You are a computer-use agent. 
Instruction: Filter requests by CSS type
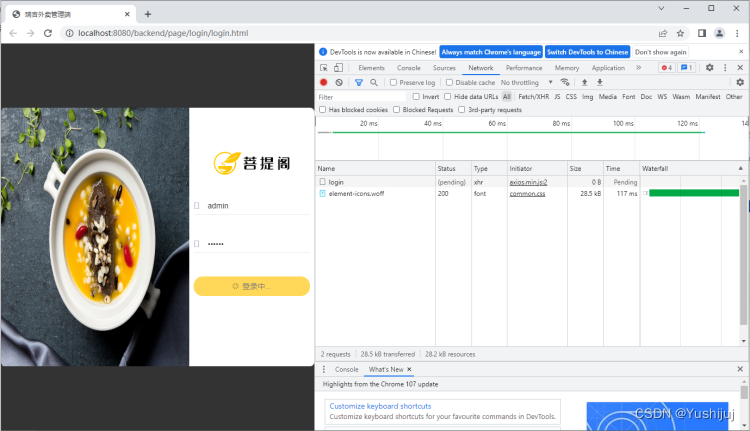pyautogui.click(x=571, y=97)
